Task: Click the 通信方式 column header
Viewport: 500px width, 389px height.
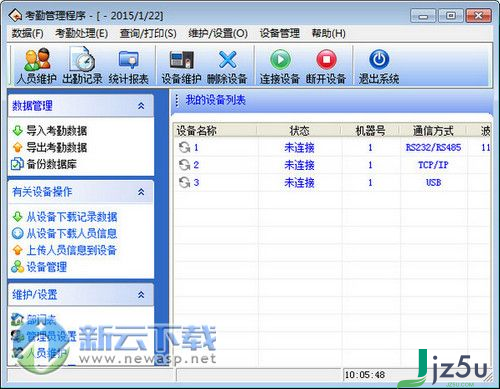Action: [x=433, y=131]
